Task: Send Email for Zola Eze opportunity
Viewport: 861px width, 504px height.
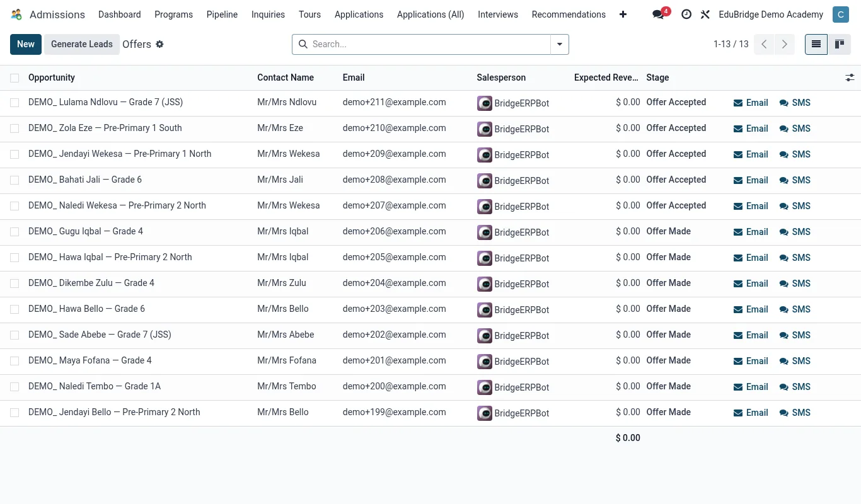Action: (751, 129)
